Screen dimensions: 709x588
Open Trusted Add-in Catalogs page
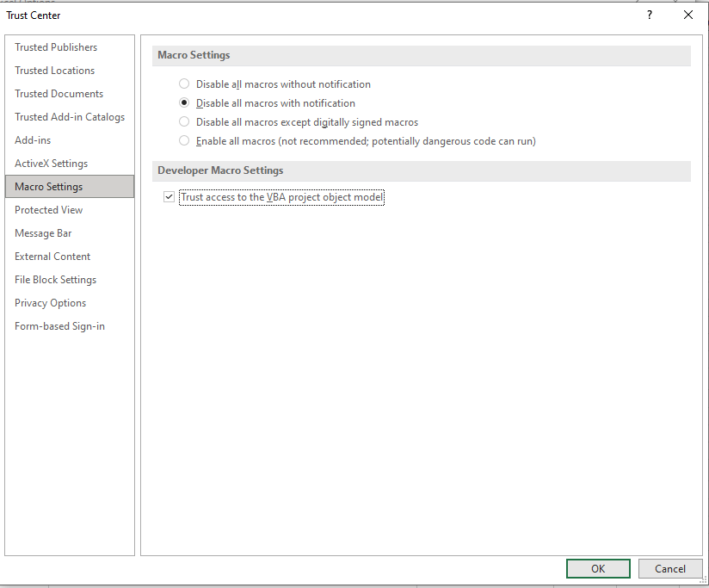click(x=70, y=117)
